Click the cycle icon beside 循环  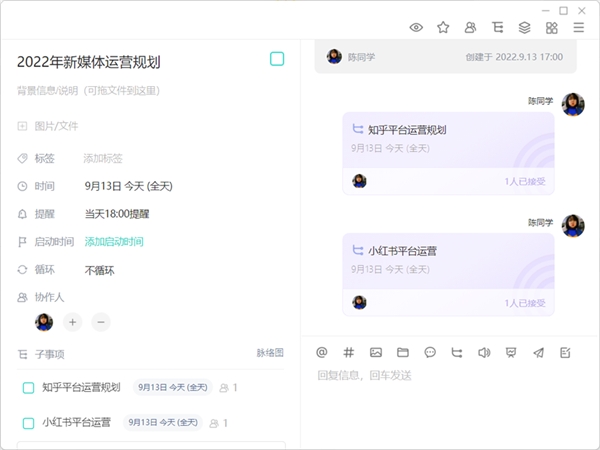tap(22, 270)
